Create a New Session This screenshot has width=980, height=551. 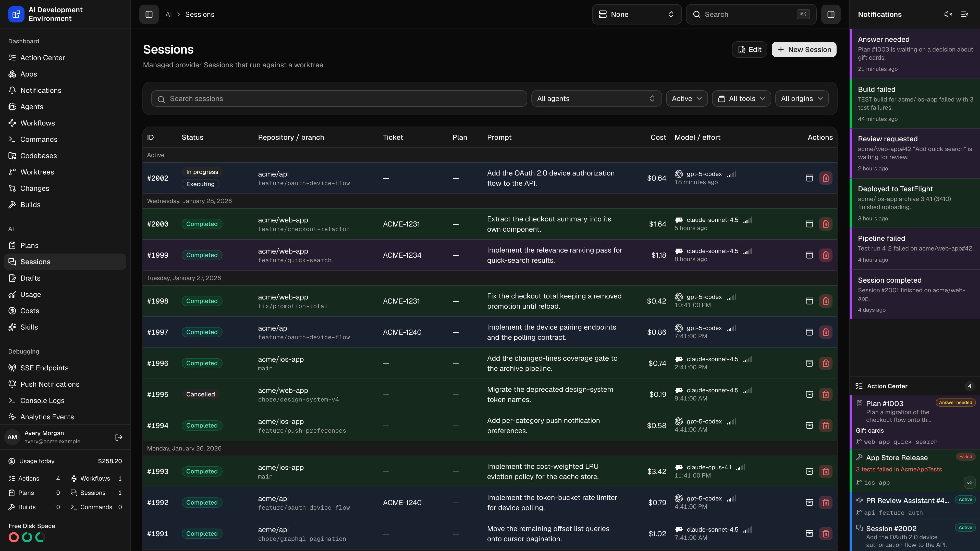[x=804, y=50]
